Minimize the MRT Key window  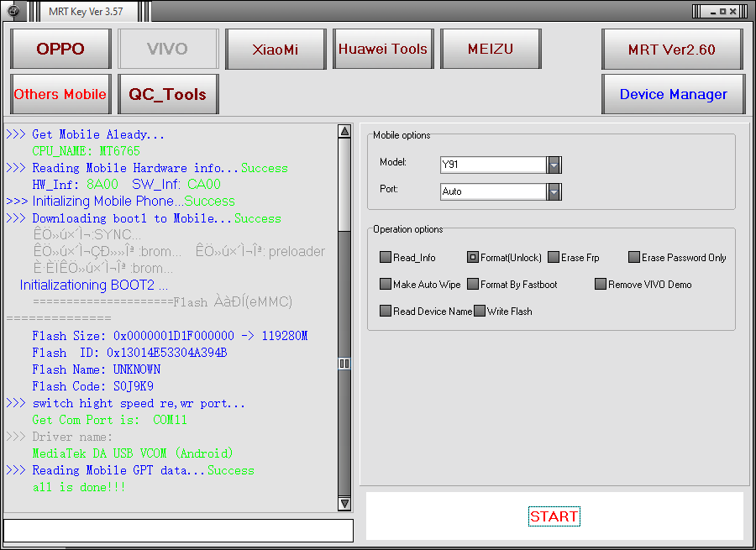tap(713, 12)
